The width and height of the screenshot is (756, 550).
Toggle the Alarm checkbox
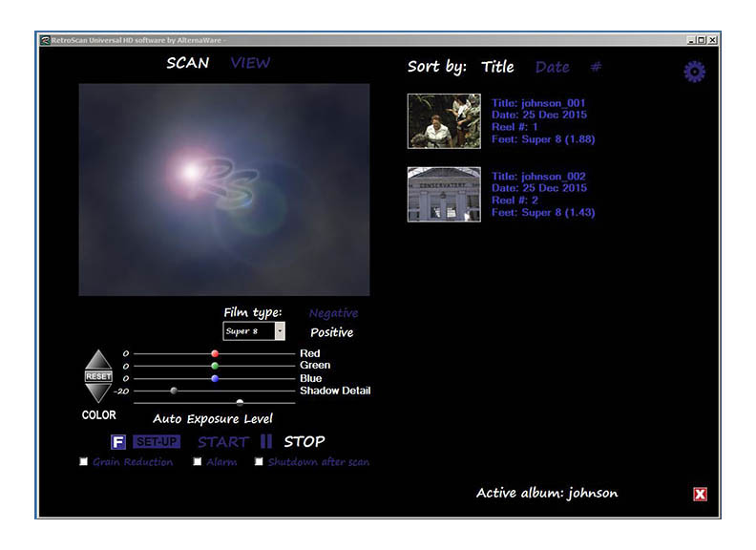click(198, 462)
